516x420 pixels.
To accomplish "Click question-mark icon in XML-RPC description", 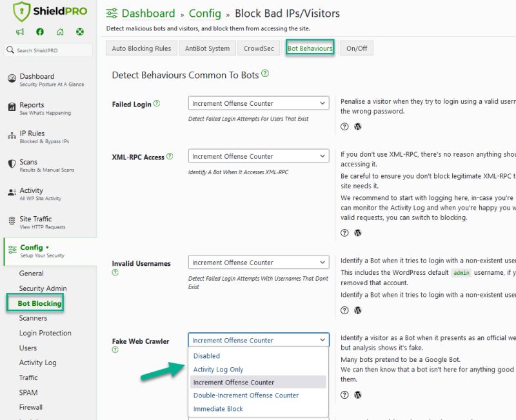I will point(344,233).
